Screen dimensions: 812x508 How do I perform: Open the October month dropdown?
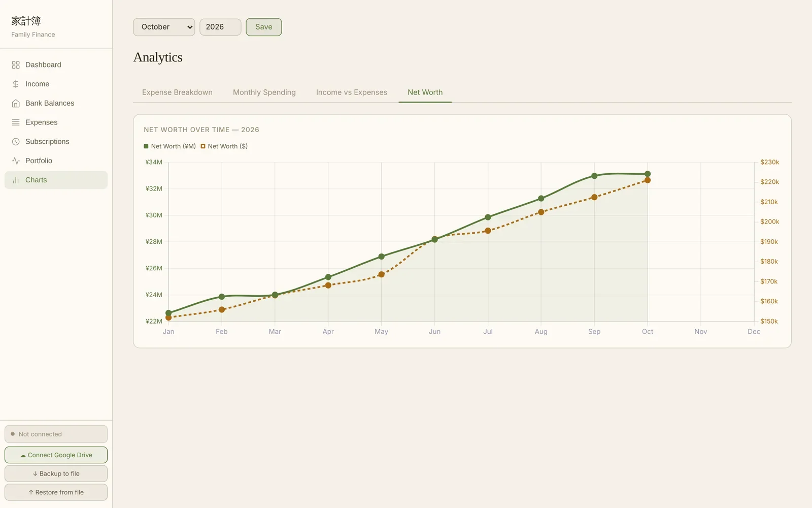164,27
